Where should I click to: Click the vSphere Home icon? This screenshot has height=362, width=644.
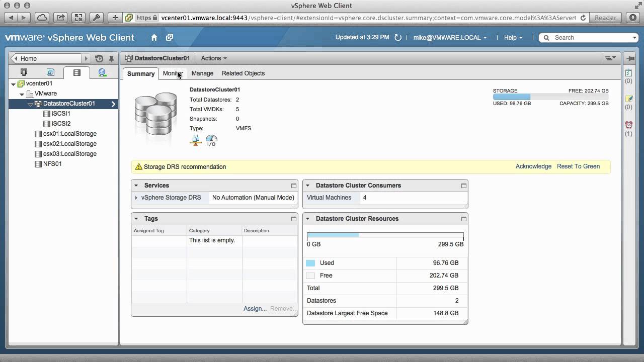tap(154, 38)
